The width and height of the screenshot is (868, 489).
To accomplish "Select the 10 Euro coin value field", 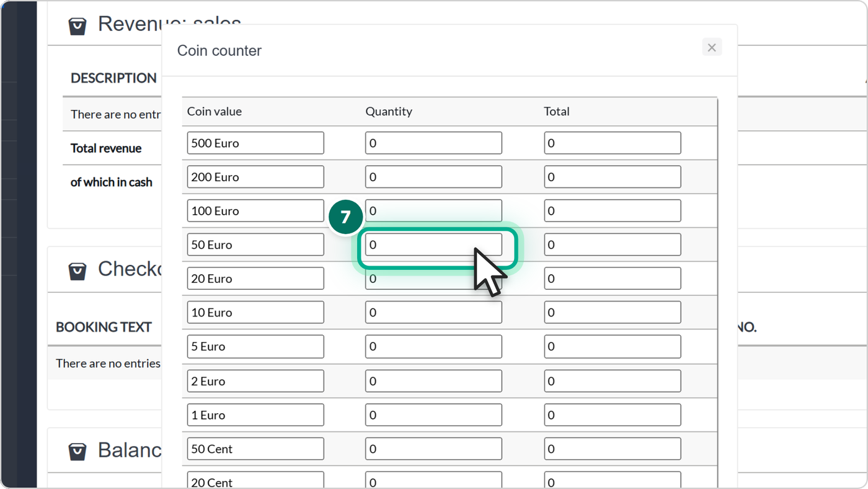I will (x=255, y=312).
